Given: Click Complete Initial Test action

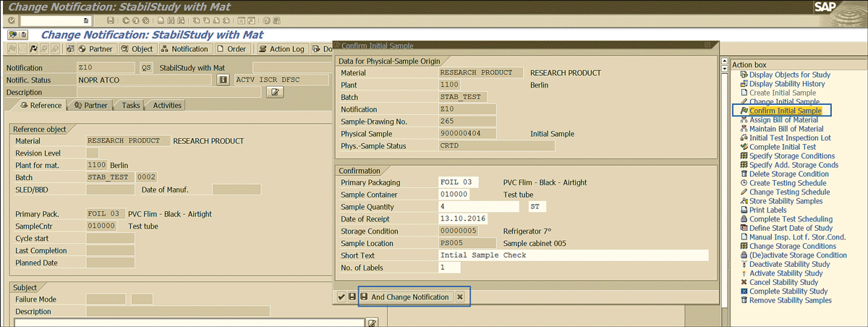Looking at the screenshot, I should [x=783, y=147].
